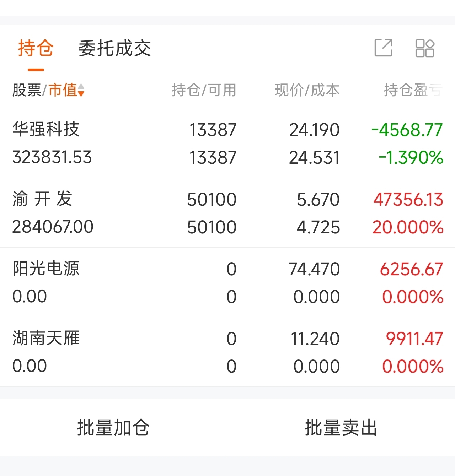455x476 pixels.
Task: Tap the profit percentage 20.000%
Action: [408, 227]
